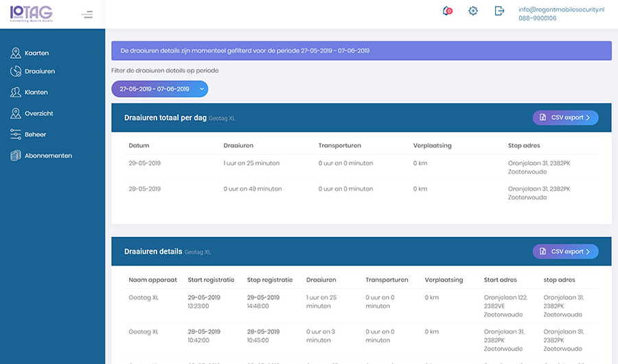Click the Overzicht location icon
Image resolution: width=618 pixels, height=364 pixels.
16,113
